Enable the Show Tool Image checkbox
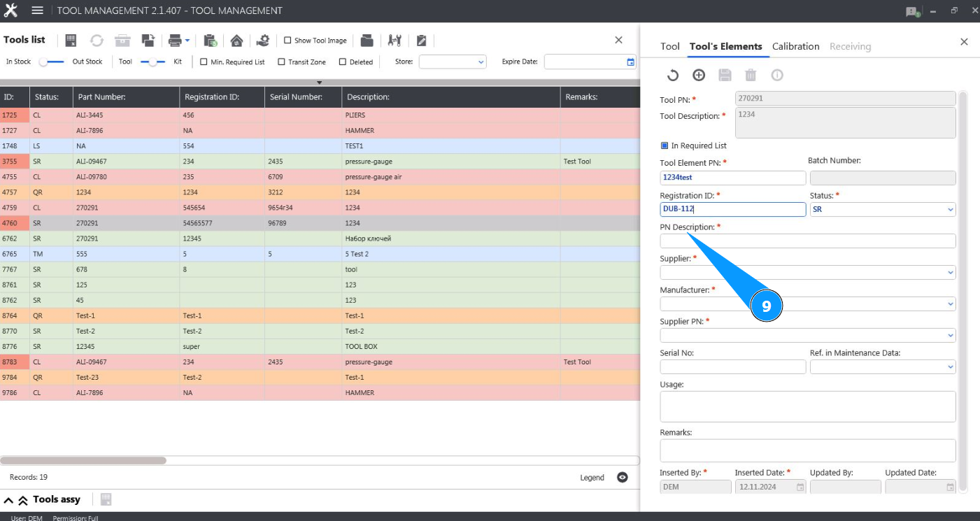 click(287, 41)
